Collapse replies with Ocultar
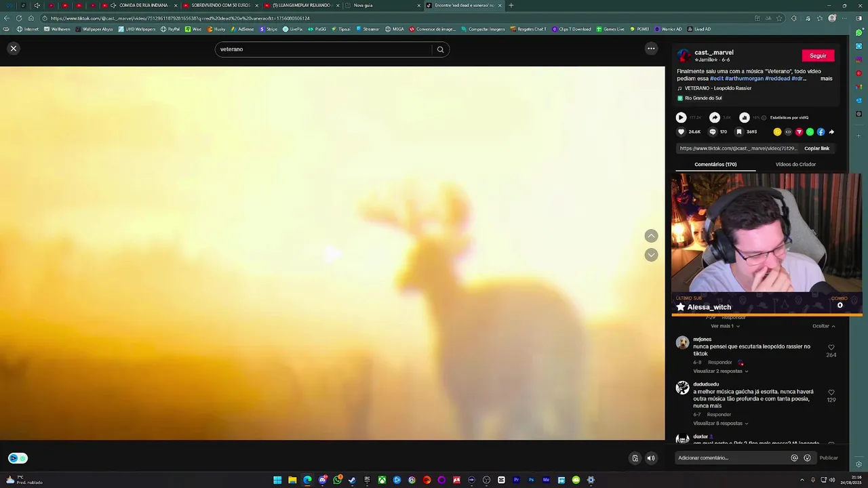 click(823, 326)
